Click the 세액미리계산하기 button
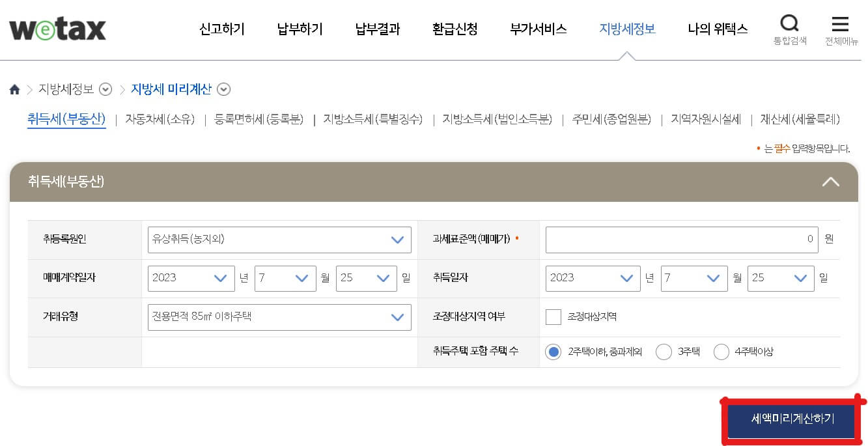868x446 pixels. pos(790,420)
